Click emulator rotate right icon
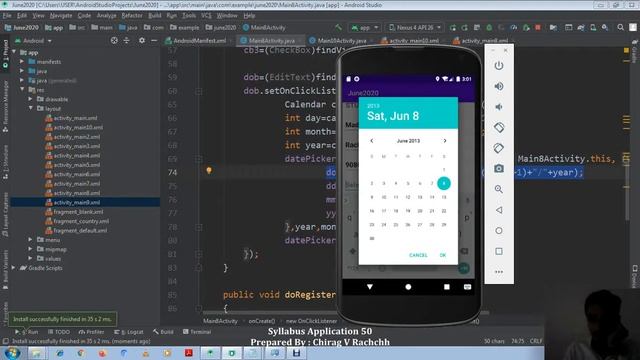Viewport: 640px width, 360px height. 499,148
